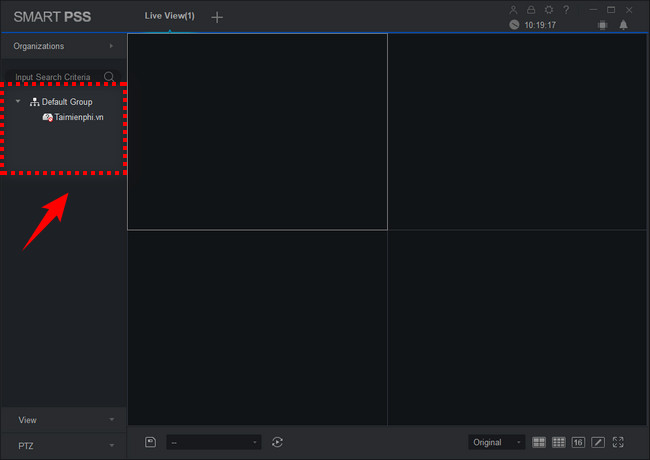Maximize the SmartPSS window
The height and width of the screenshot is (460, 650).
pyautogui.click(x=611, y=10)
